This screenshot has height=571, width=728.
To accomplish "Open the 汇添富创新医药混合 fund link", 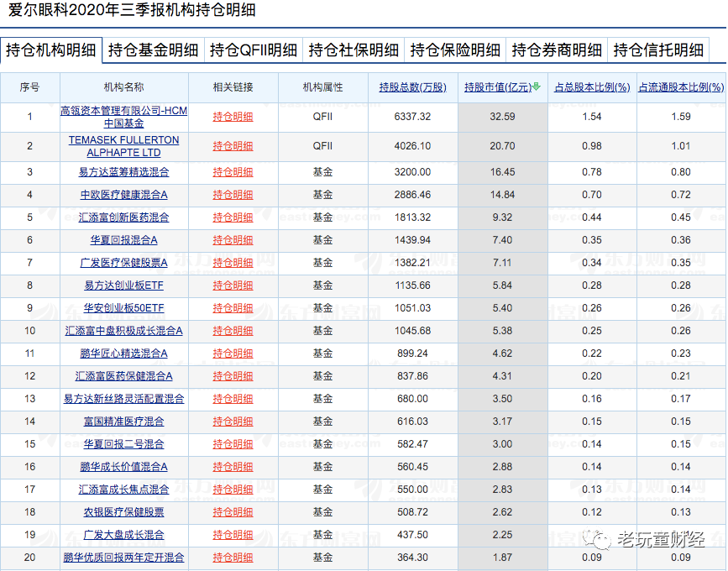I will click(x=124, y=217).
